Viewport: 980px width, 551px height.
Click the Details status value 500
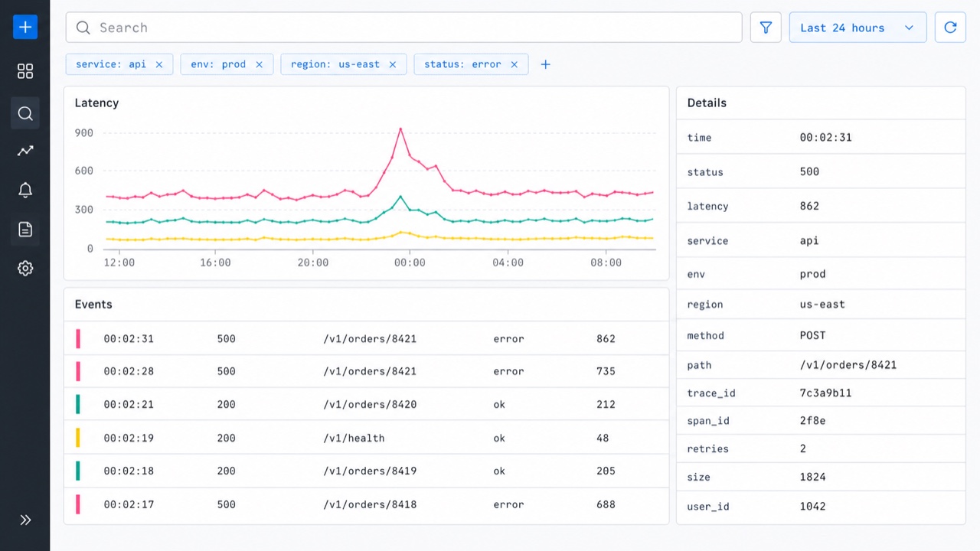[x=809, y=171]
